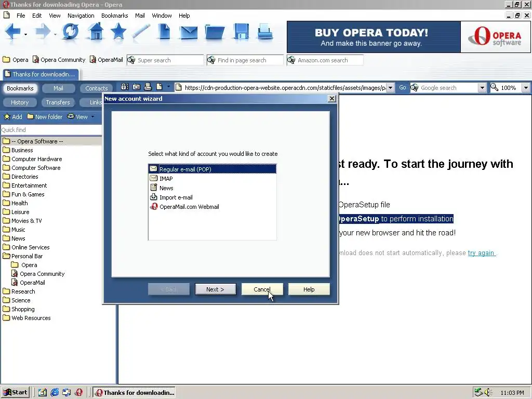
Task: Open address bar URL dropdown
Action: [391, 88]
